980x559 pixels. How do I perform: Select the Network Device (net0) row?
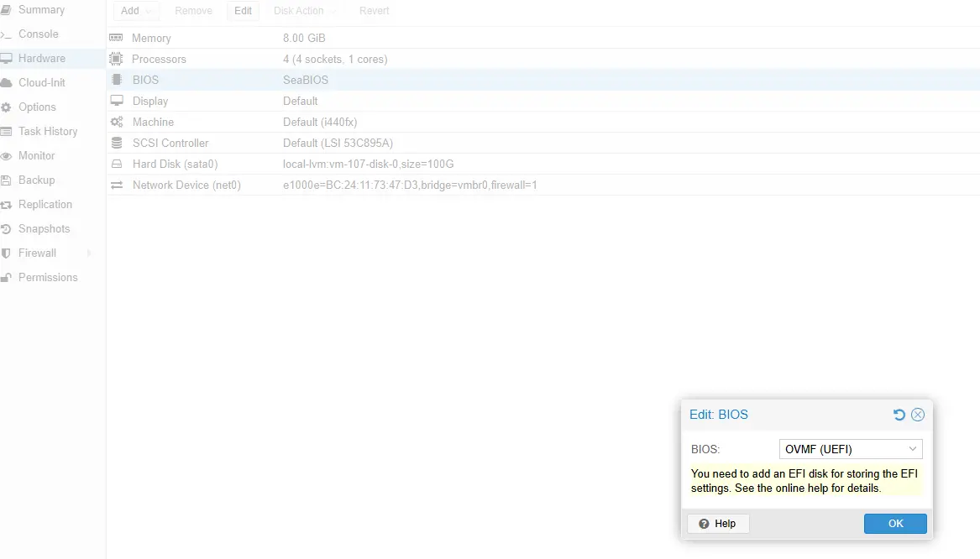pyautogui.click(x=186, y=185)
